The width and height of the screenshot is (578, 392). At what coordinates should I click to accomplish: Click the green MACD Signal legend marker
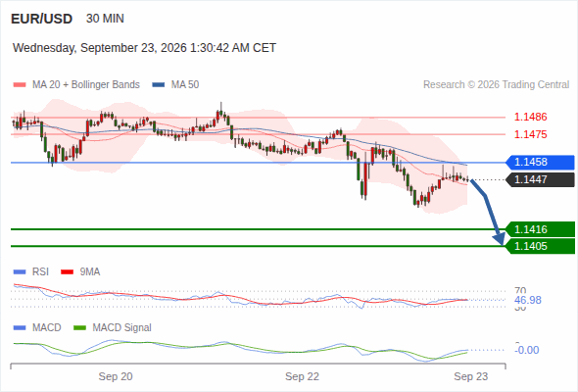(x=79, y=328)
